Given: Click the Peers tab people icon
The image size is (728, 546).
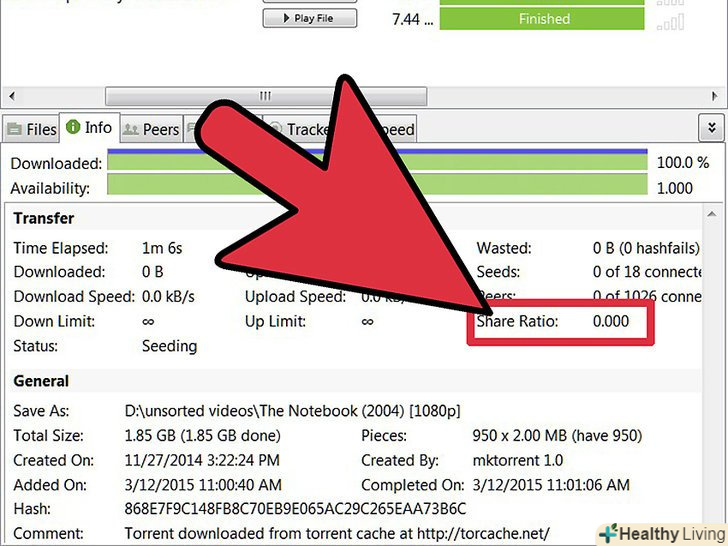Looking at the screenshot, I should (x=130, y=130).
